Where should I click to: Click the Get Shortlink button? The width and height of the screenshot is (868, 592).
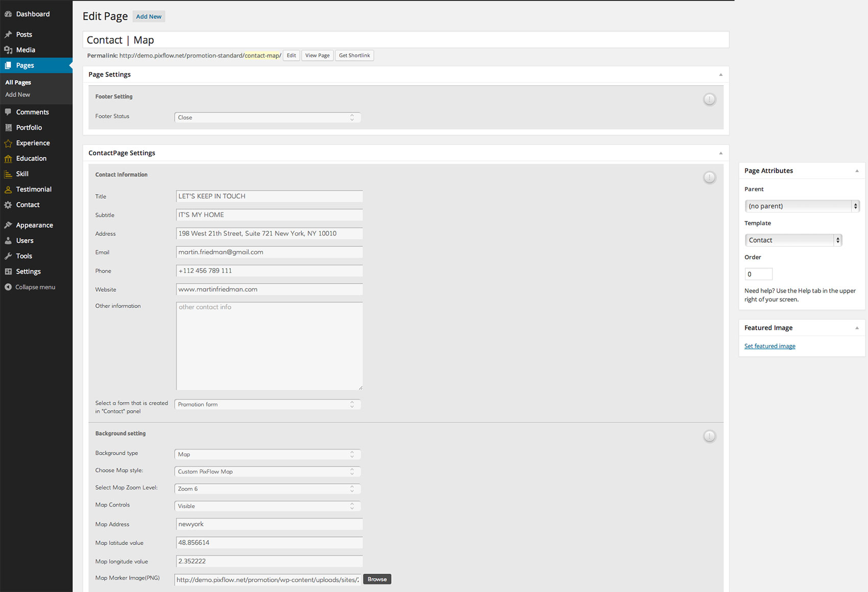click(354, 56)
